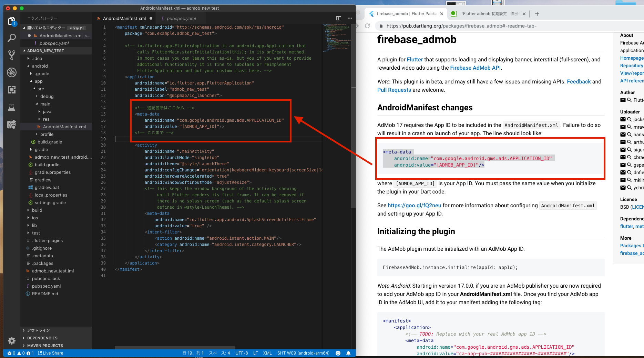Open a new browser tab
Image resolution: width=644 pixels, height=358 pixels.
(537, 14)
